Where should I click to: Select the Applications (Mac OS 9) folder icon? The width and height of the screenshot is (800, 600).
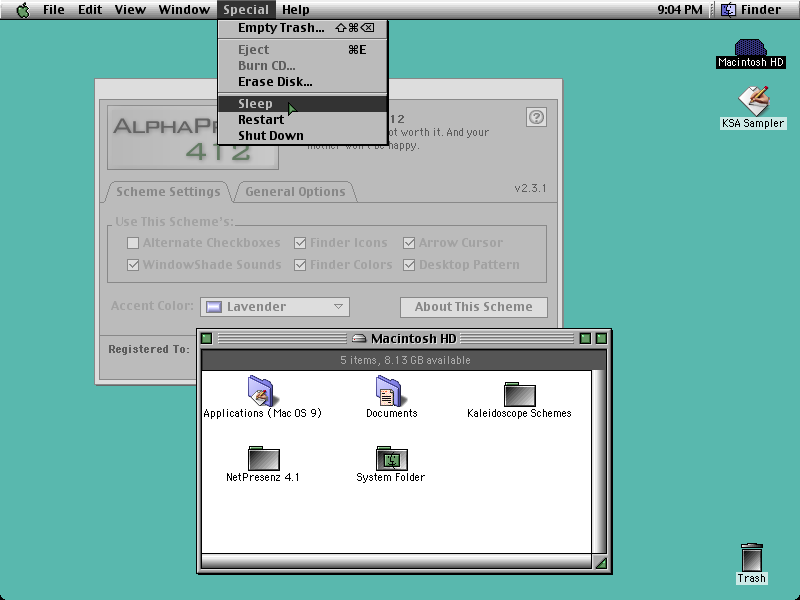click(261, 391)
